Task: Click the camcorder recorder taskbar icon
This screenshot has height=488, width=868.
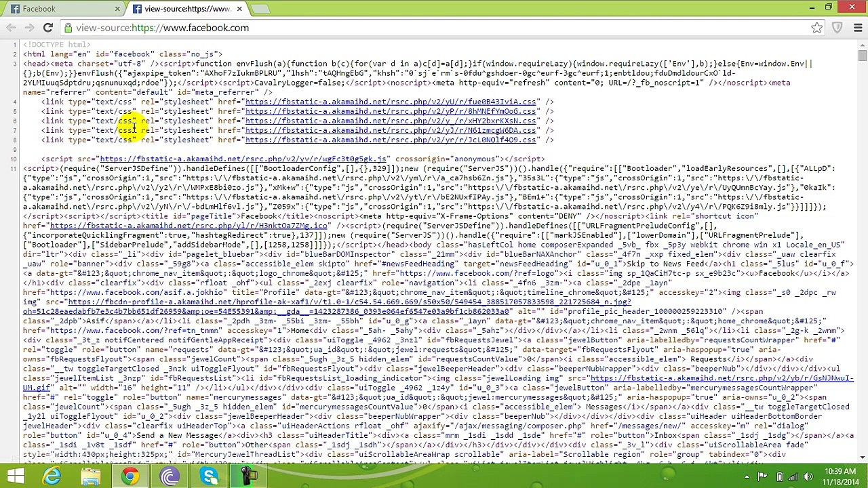Action: 248,476
